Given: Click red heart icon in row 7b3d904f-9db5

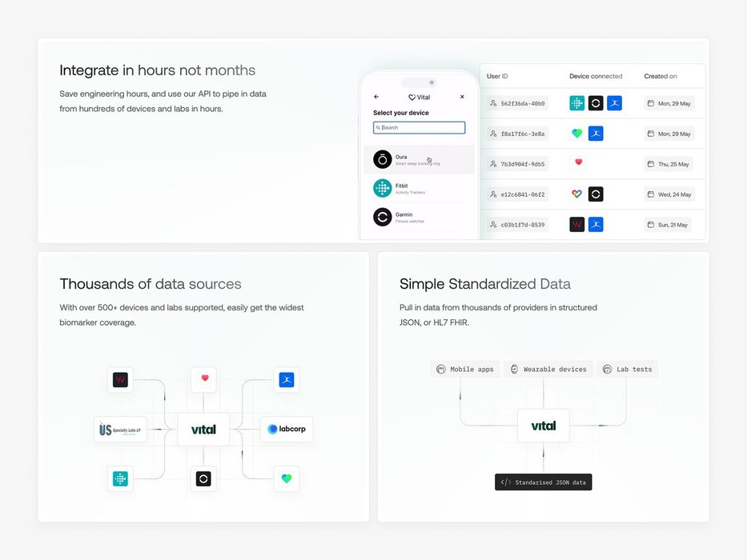Looking at the screenshot, I should click(x=578, y=163).
